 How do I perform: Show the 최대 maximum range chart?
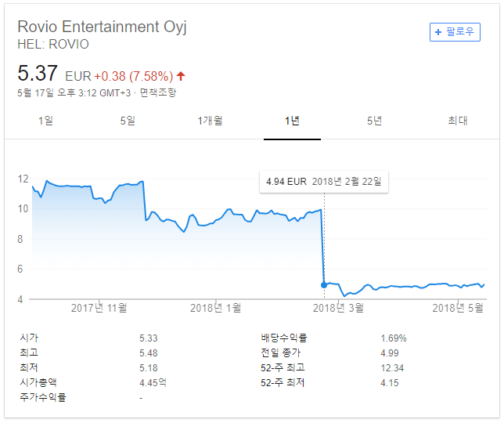click(458, 121)
